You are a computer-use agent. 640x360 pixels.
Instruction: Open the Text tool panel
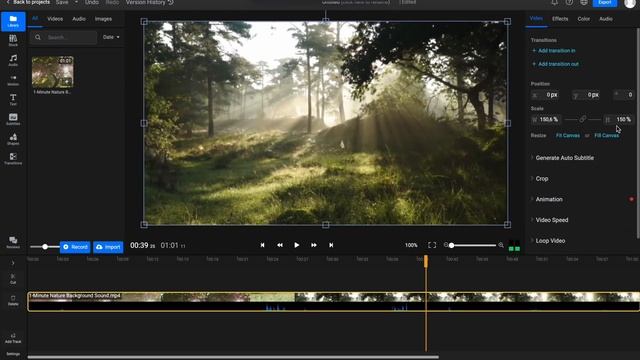click(x=13, y=100)
